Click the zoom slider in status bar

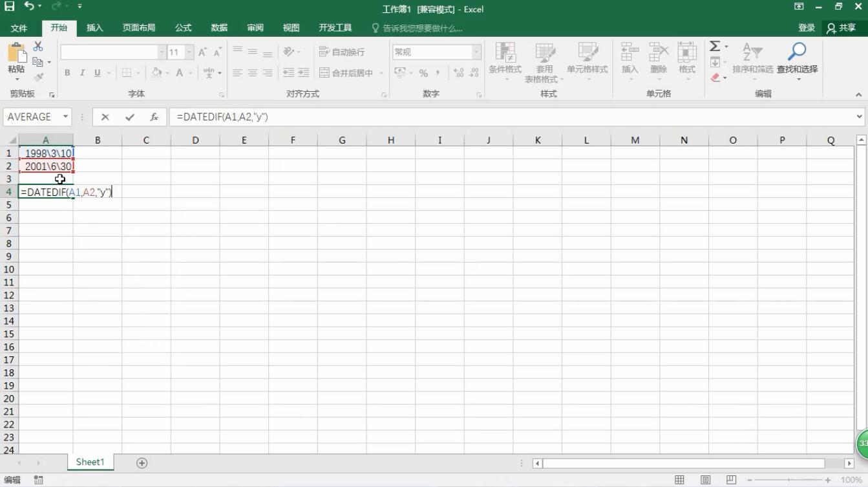[x=789, y=481]
